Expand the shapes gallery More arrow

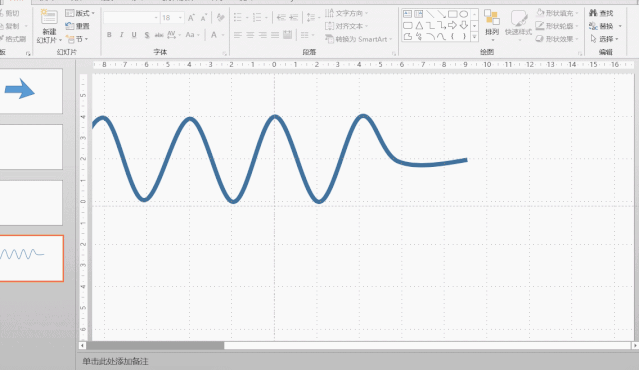[474, 37]
